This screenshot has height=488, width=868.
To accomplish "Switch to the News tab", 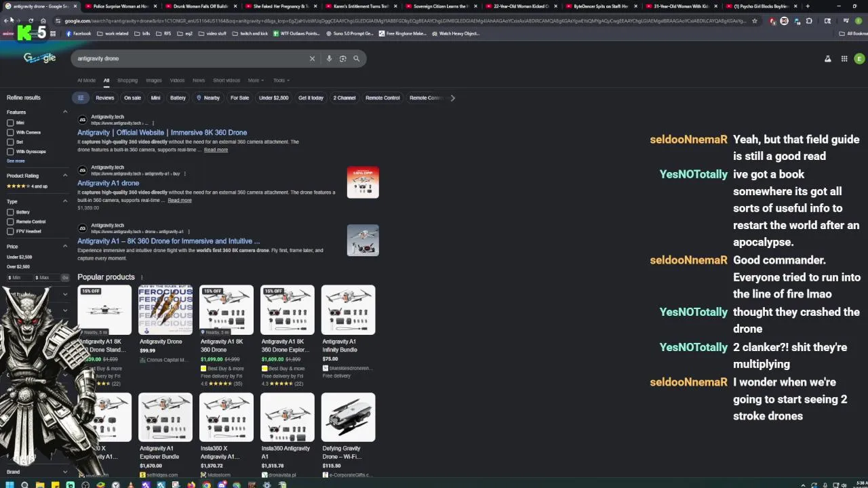I will (199, 80).
